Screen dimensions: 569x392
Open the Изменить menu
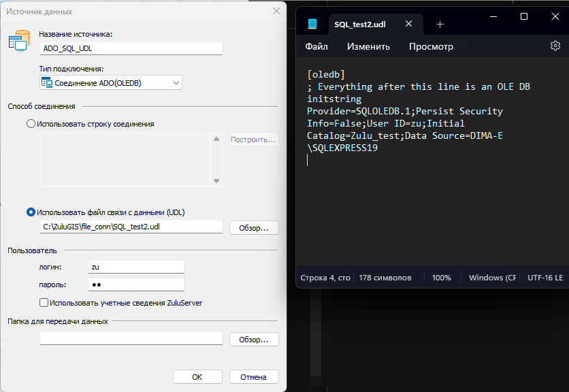click(x=368, y=46)
